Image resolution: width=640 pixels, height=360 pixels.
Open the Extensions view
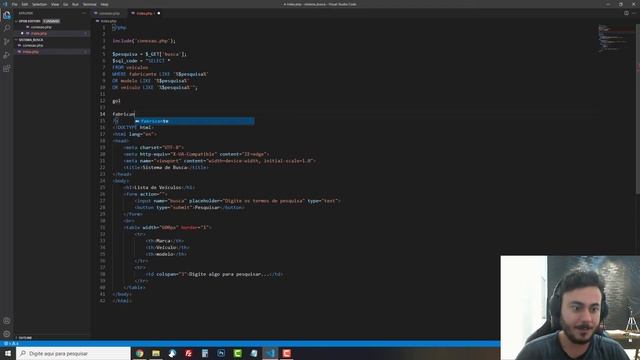pyautogui.click(x=7, y=69)
